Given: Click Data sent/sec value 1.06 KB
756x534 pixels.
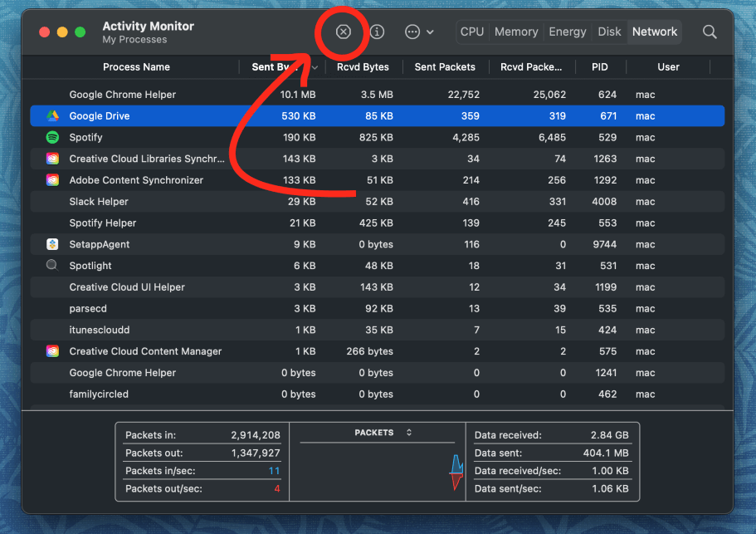Looking at the screenshot, I should (610, 488).
